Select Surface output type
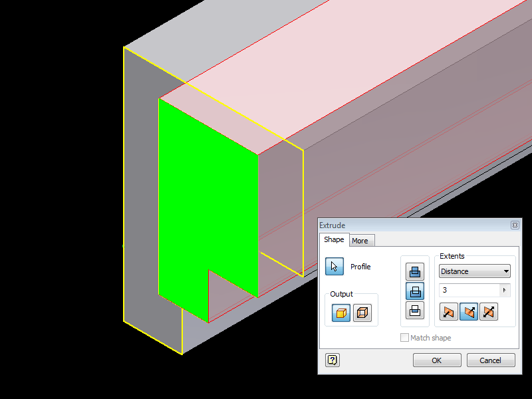 [362, 313]
